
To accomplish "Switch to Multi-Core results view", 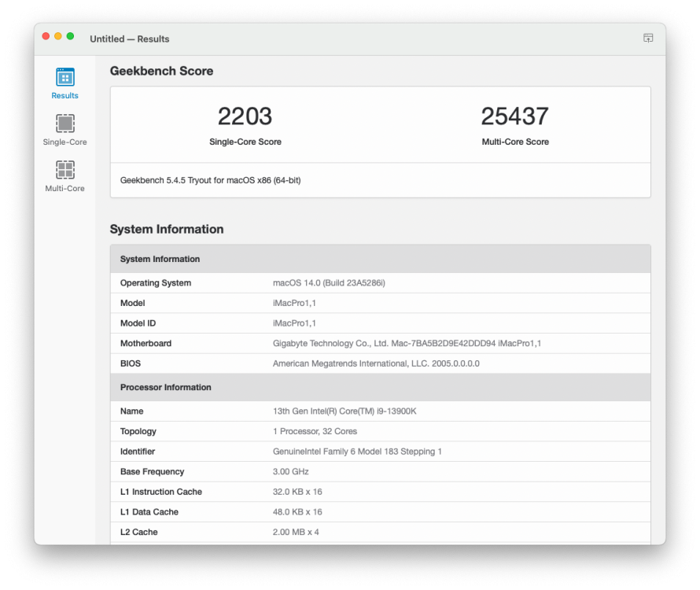I will (x=64, y=176).
